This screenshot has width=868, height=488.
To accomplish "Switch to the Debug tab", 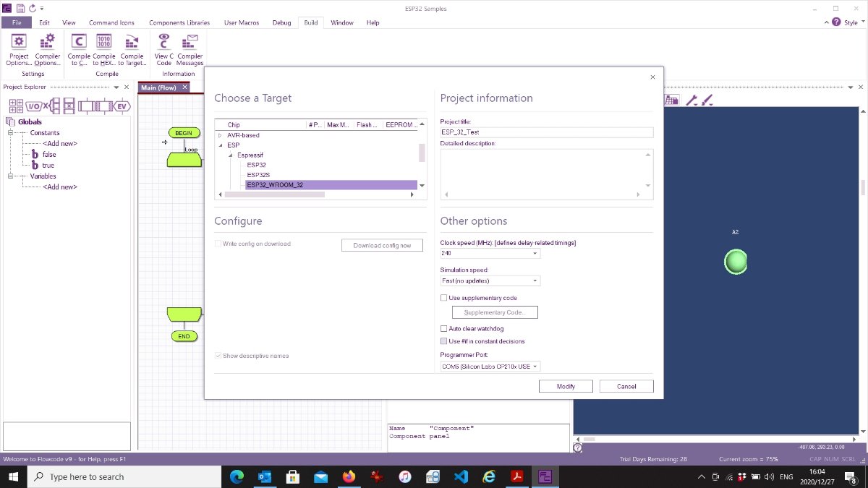I will (281, 22).
